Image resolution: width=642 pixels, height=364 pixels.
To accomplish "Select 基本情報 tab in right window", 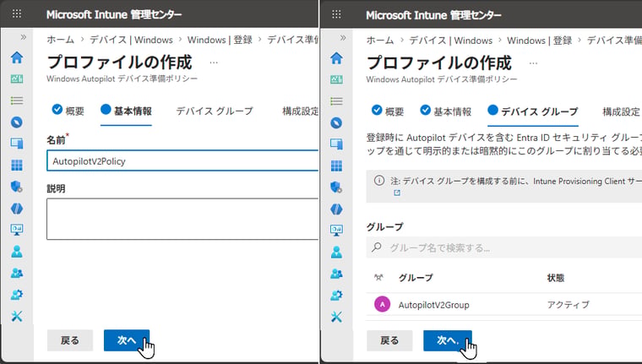I will coord(446,111).
